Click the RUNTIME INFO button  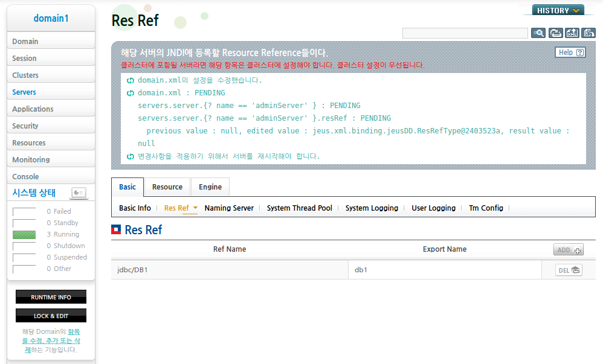click(51, 297)
